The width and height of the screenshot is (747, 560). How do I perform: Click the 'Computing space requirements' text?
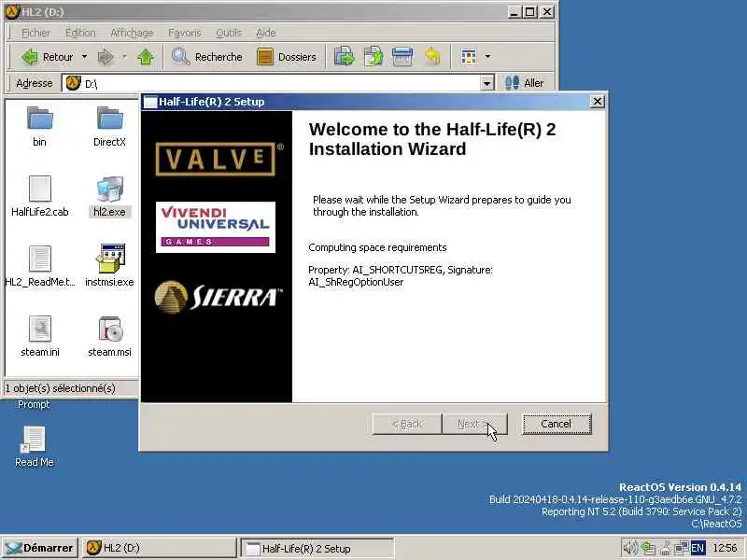[377, 247]
